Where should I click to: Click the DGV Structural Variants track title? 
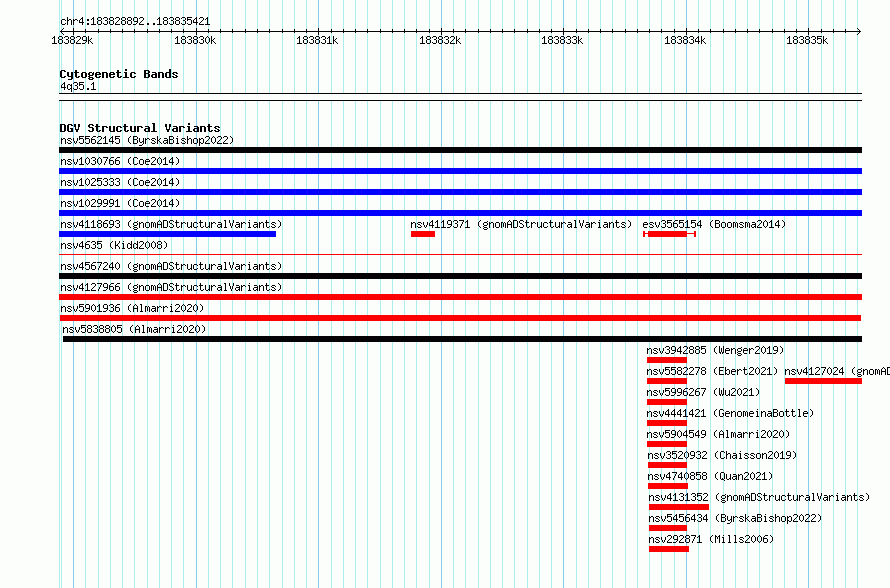coord(140,128)
